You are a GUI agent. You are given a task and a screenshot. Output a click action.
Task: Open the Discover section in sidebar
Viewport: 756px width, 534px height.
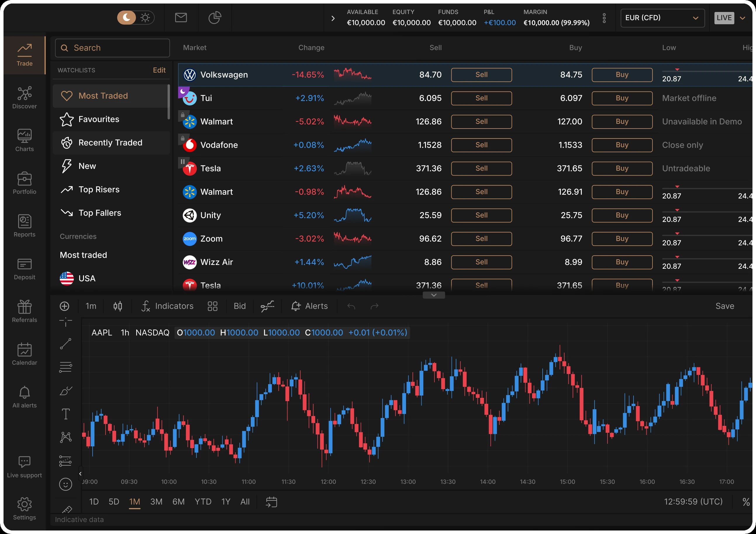coord(24,97)
